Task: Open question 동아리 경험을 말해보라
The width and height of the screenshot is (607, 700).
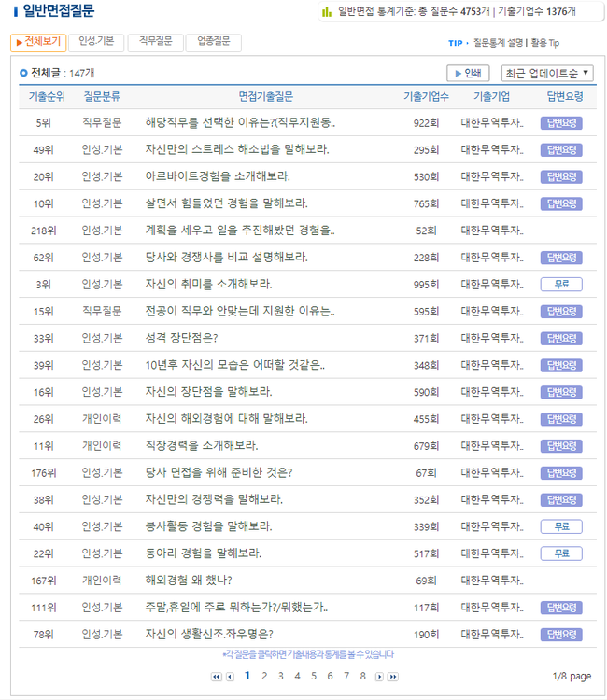Action: (204, 553)
